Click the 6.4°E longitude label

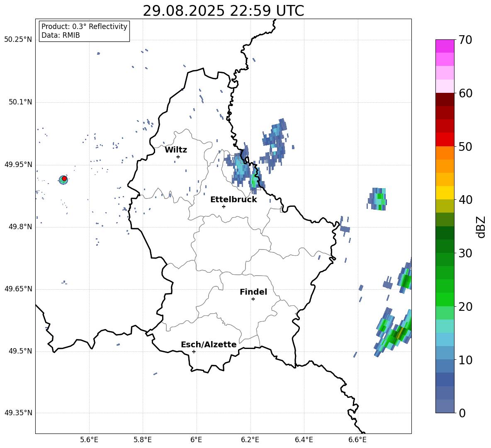pyautogui.click(x=304, y=440)
